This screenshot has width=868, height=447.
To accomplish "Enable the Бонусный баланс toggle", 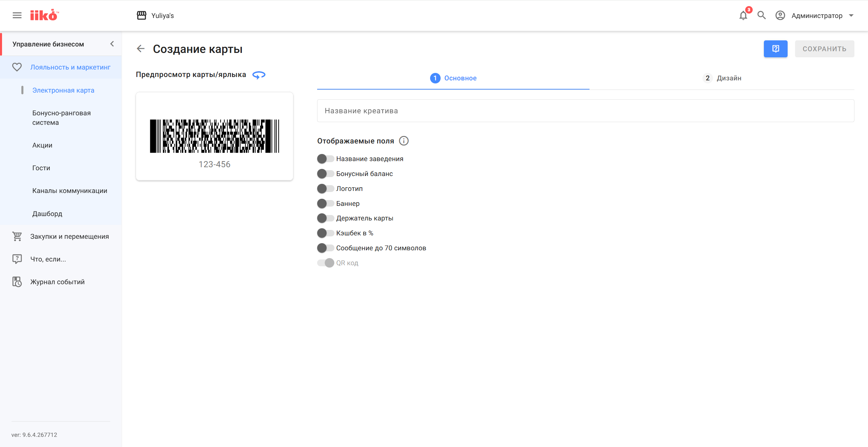I will 326,174.
